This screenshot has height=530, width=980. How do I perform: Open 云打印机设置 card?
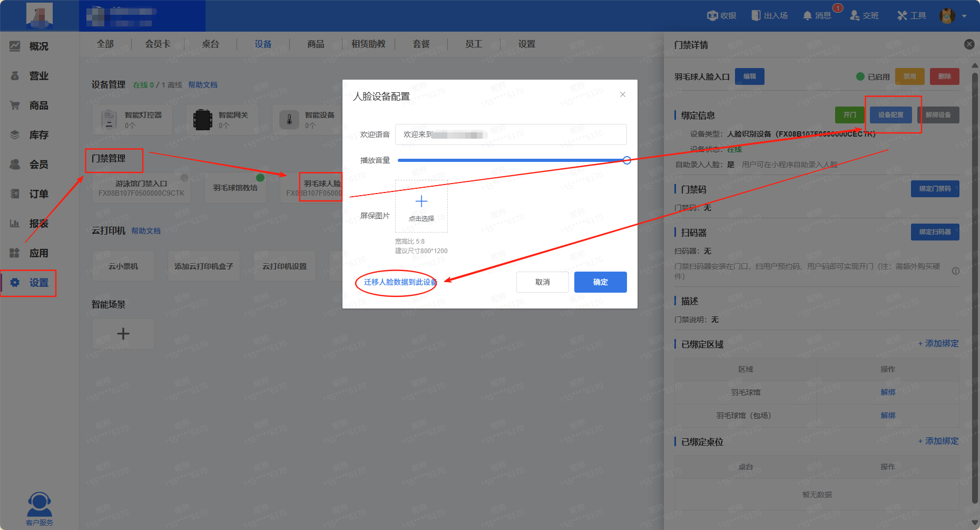coord(285,266)
